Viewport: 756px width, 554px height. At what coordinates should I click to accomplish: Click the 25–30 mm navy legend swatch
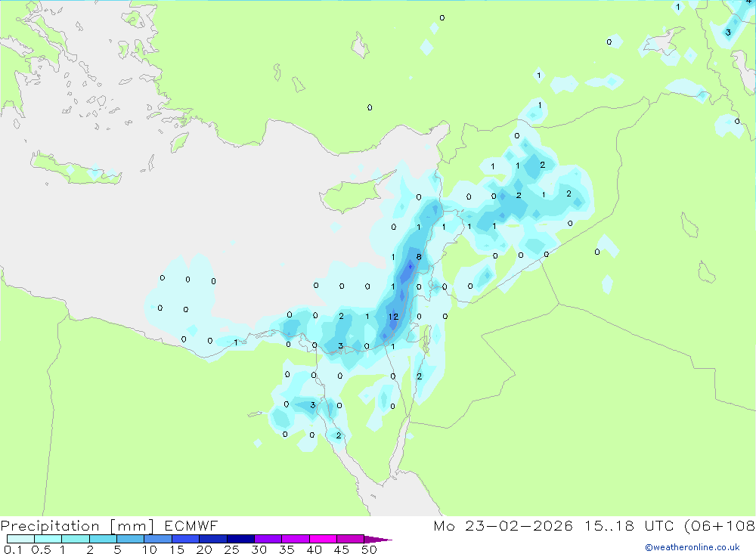(x=240, y=539)
